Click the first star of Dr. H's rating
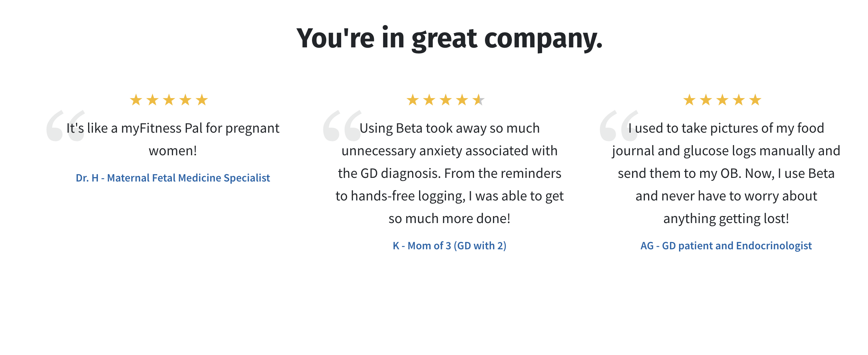 (136, 100)
